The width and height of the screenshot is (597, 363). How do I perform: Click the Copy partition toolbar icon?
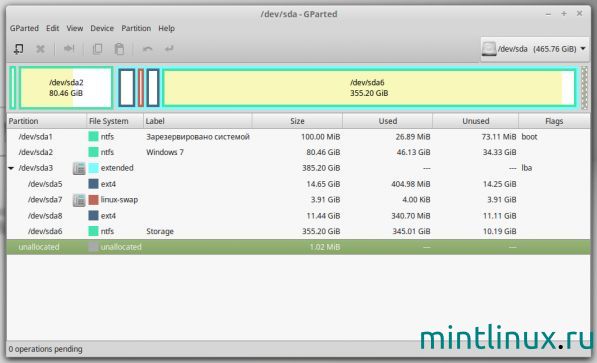97,49
